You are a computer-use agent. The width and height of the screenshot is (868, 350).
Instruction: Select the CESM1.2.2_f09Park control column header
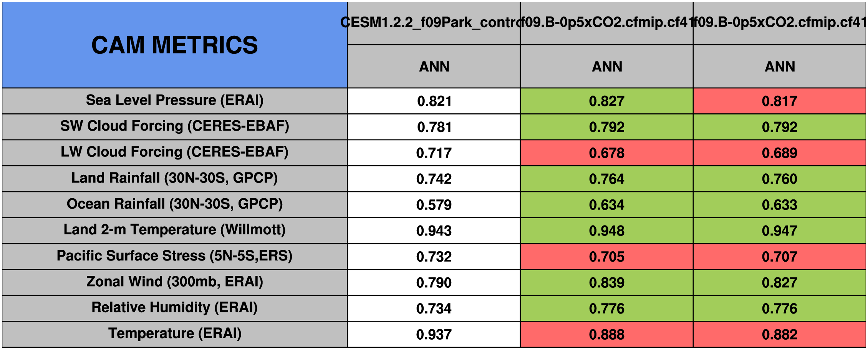tap(434, 23)
